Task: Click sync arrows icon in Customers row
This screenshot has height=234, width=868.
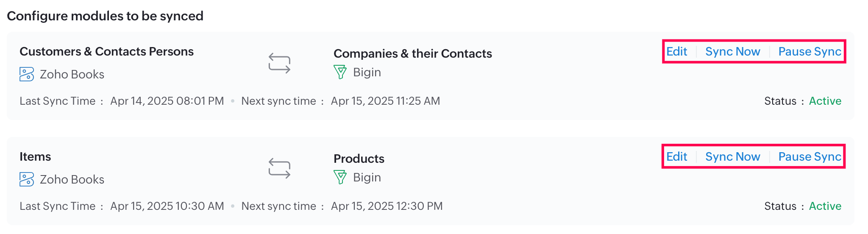Action: click(x=279, y=63)
